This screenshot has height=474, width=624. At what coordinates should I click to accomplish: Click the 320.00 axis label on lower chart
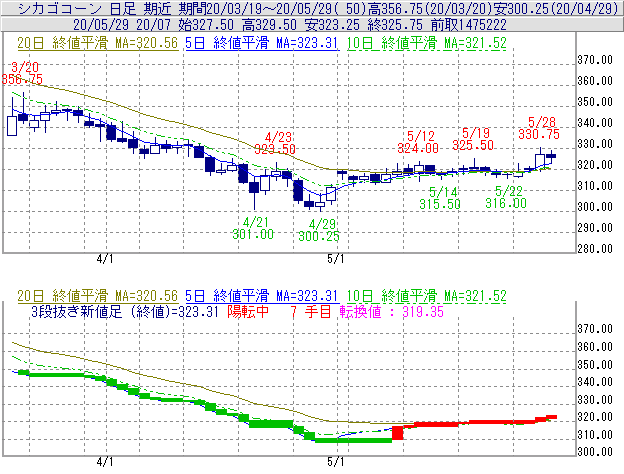click(595, 417)
